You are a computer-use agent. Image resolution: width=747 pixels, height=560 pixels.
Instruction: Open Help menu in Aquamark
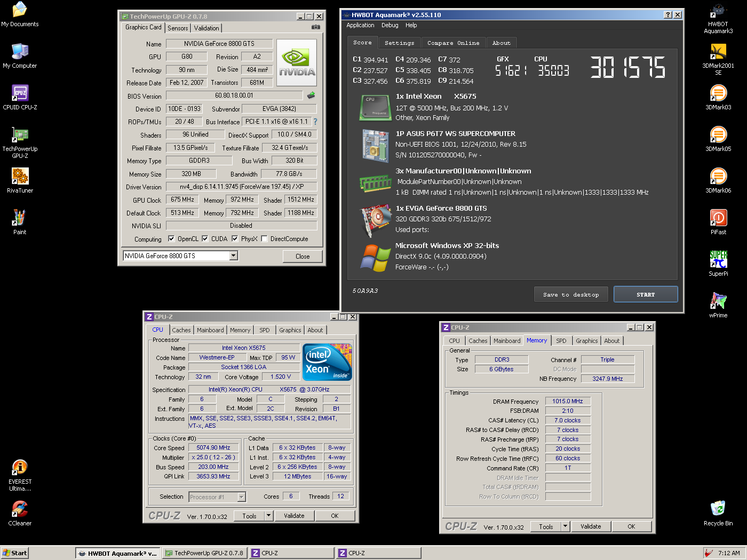point(411,25)
